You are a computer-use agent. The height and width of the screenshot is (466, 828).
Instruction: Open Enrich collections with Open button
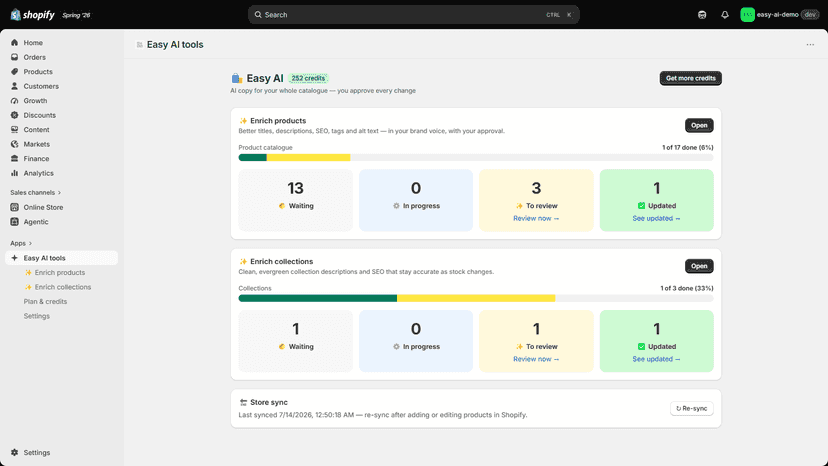(699, 266)
